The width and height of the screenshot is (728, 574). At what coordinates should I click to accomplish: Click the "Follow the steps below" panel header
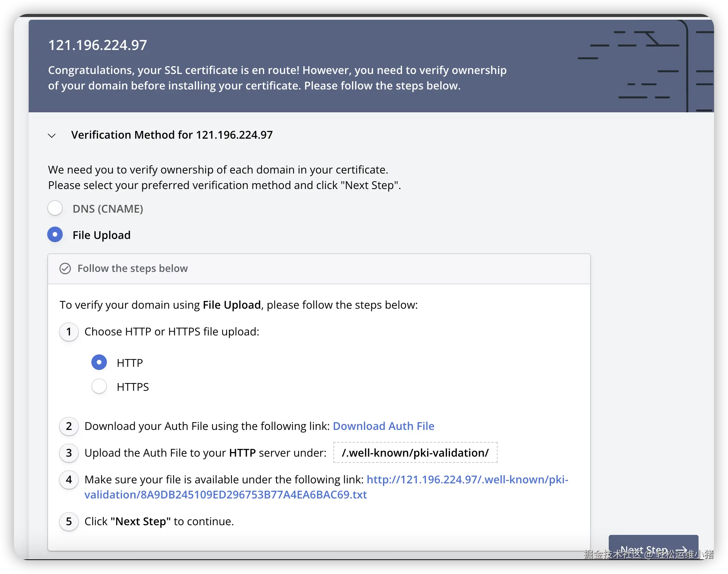(x=318, y=269)
